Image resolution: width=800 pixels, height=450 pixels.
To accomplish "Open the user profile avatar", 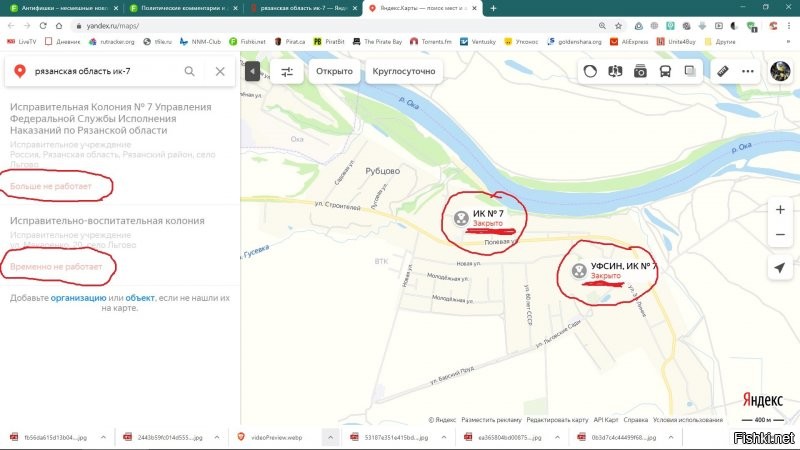I will [780, 71].
